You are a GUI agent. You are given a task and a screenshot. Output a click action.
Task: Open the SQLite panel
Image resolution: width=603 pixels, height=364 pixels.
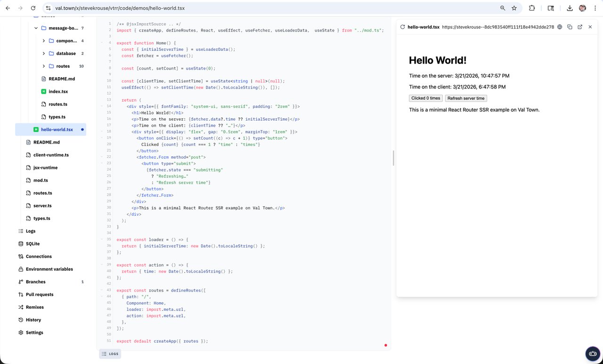point(32,243)
